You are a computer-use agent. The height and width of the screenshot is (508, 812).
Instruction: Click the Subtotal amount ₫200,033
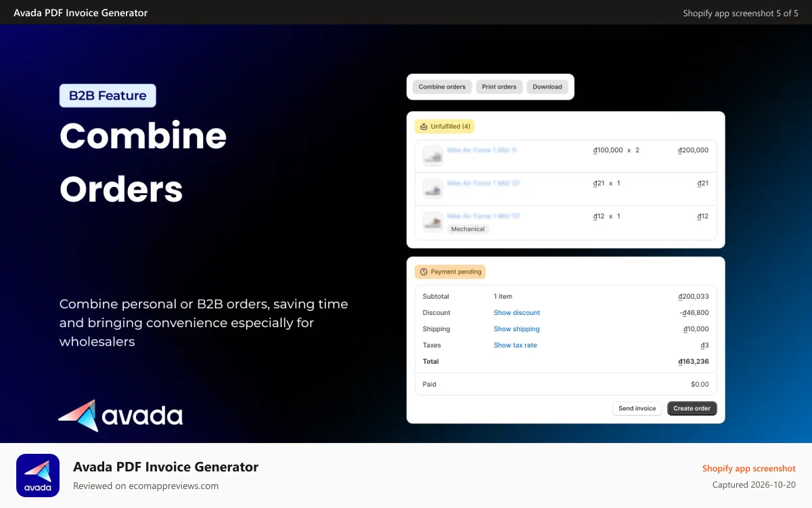[693, 297]
